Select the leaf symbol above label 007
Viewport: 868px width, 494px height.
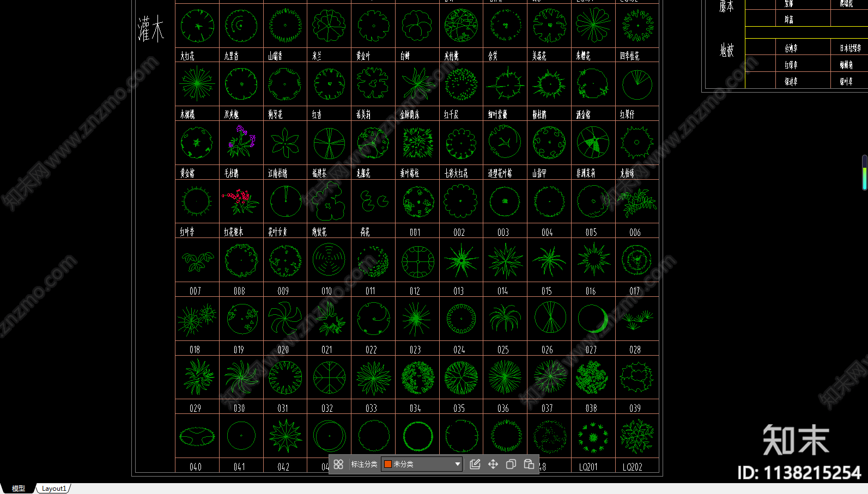click(197, 261)
